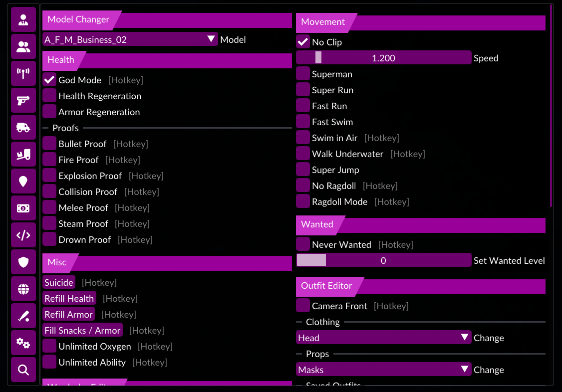Click the Wanted section header

(421, 224)
